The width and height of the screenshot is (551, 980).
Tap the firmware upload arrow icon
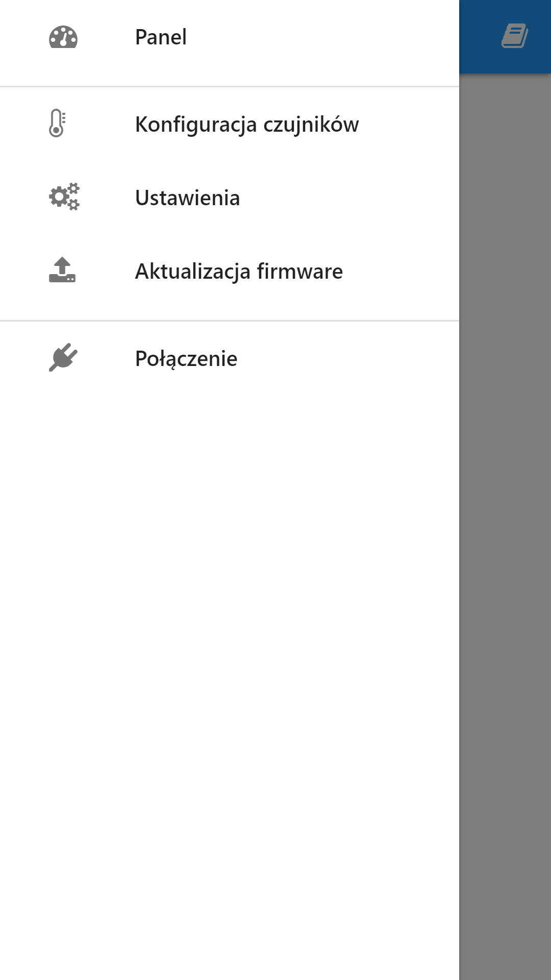tap(62, 270)
